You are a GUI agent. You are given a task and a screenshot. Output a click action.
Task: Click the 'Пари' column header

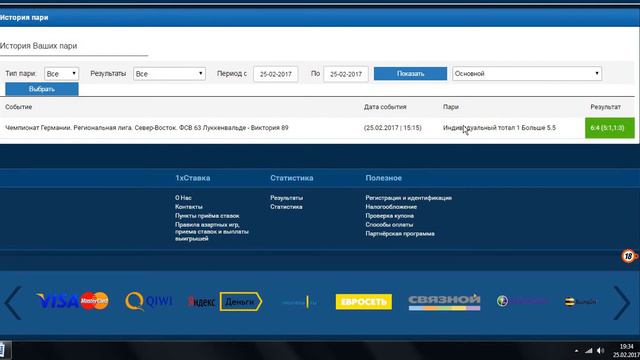(x=451, y=107)
